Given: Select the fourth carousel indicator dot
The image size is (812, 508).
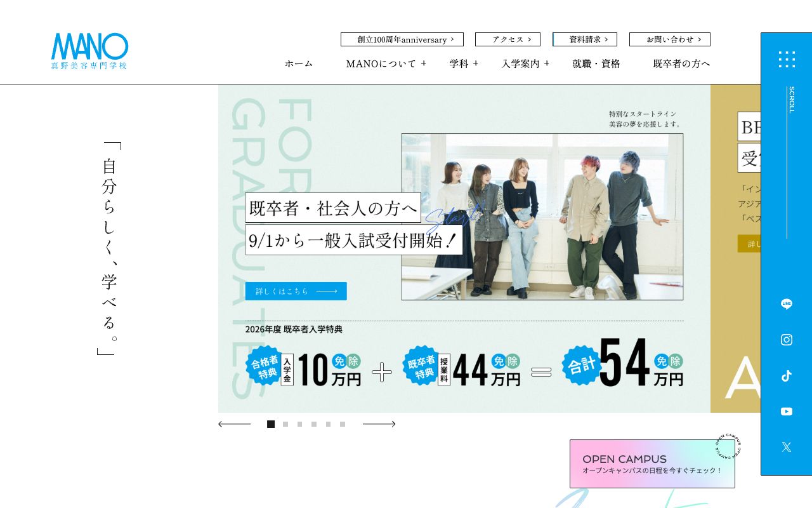Looking at the screenshot, I should 314,424.
